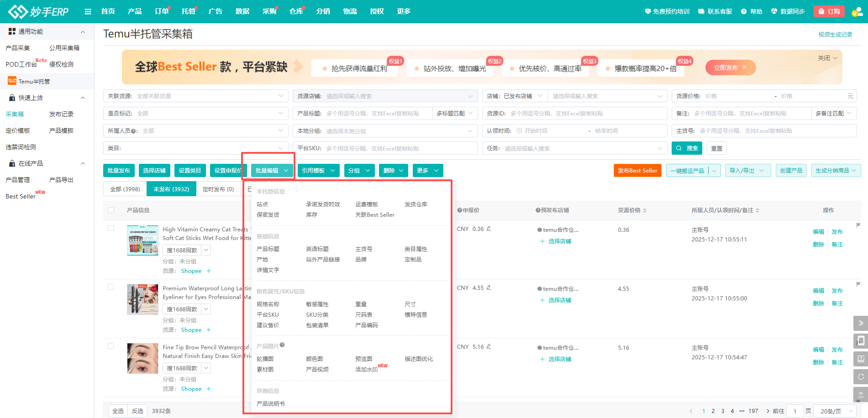The width and height of the screenshot is (868, 418).
Task: Click 反选 to invert selection
Action: 137,410
